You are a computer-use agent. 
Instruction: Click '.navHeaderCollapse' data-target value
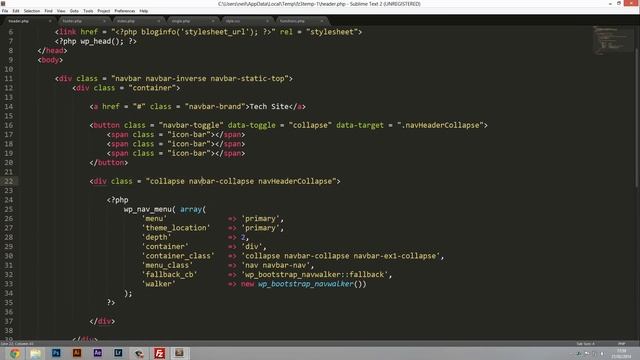(x=440, y=125)
